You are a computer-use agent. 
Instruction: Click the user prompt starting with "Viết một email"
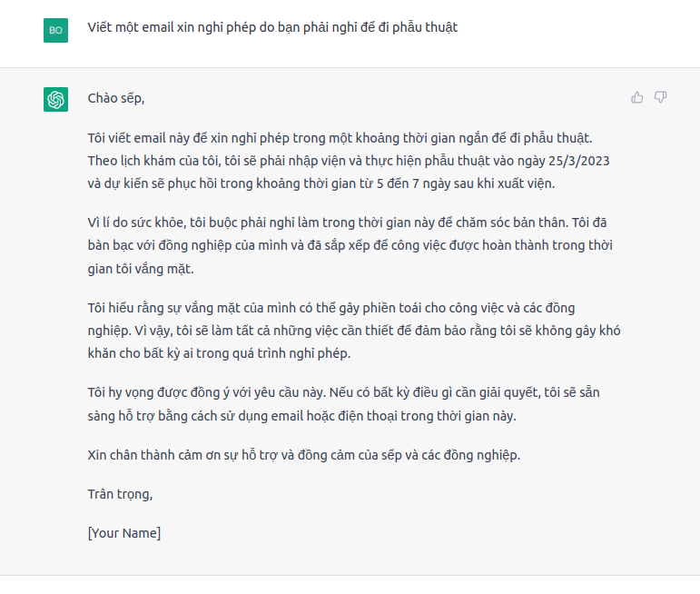pos(272,27)
